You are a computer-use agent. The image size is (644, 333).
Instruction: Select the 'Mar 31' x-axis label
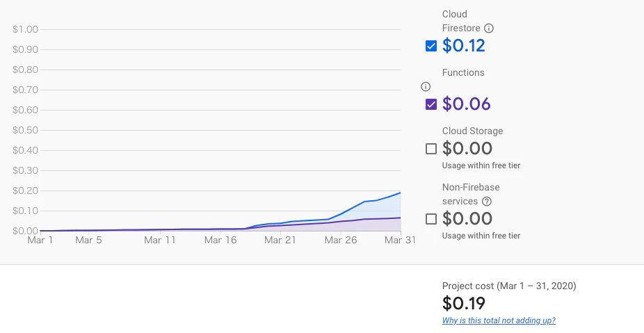tap(400, 241)
